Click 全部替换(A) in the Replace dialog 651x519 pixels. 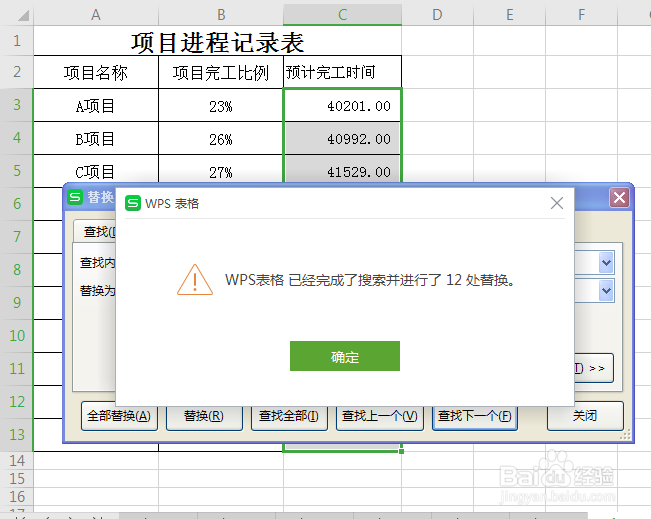(119, 416)
